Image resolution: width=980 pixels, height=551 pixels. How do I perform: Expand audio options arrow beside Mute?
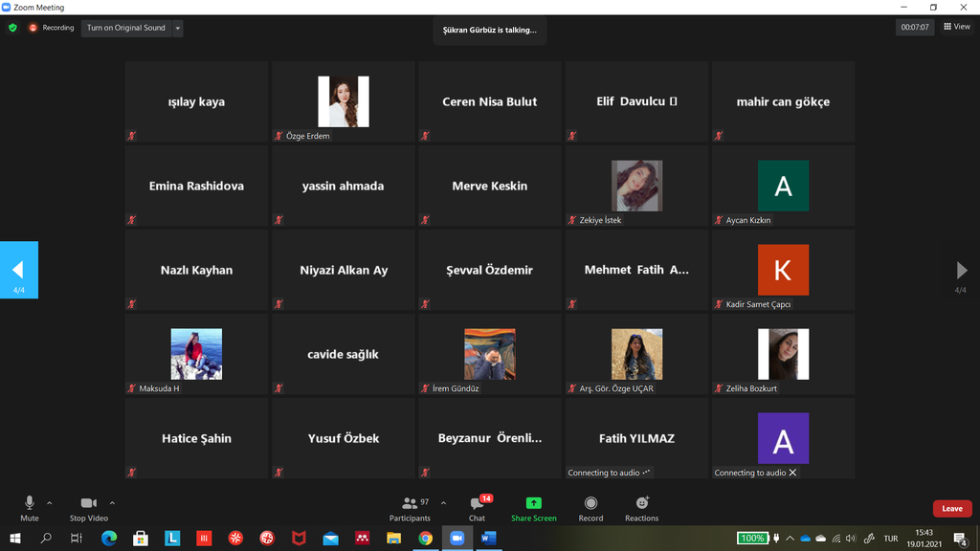pyautogui.click(x=50, y=502)
